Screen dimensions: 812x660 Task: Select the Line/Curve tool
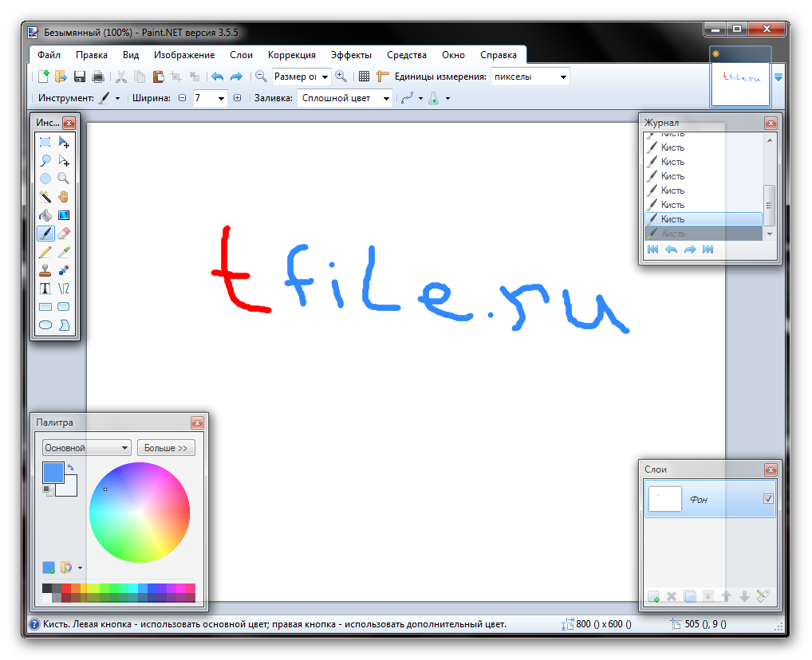click(64, 289)
